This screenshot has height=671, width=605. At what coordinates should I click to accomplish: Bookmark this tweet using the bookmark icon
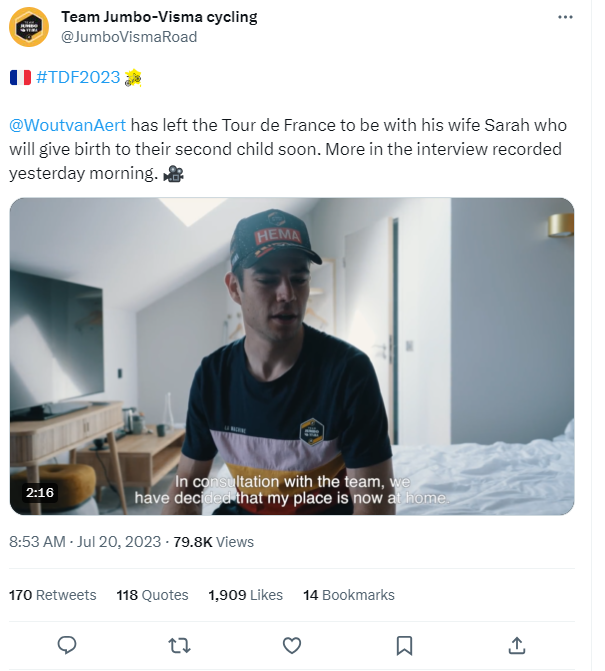coord(403,644)
